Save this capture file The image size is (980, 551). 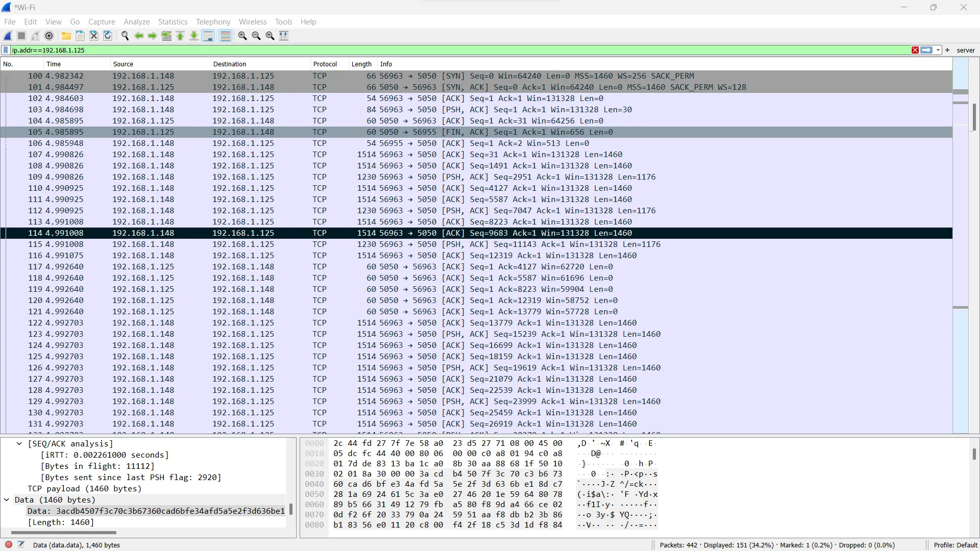click(x=80, y=36)
